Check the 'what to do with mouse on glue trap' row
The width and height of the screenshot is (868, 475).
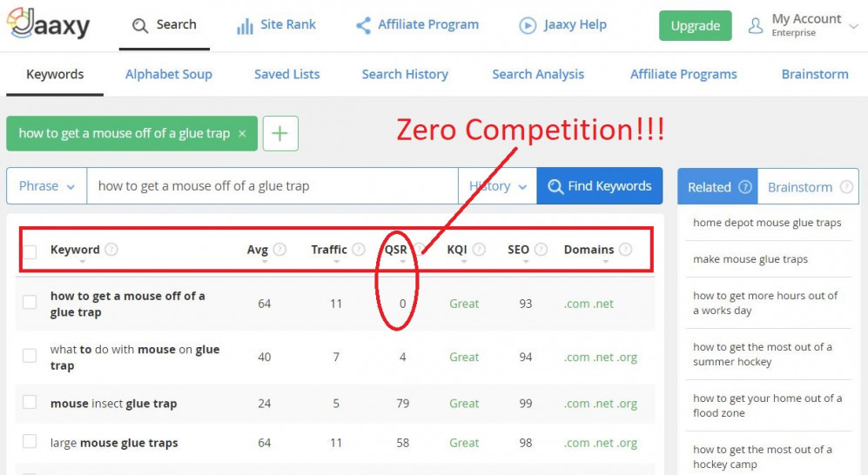coord(30,355)
